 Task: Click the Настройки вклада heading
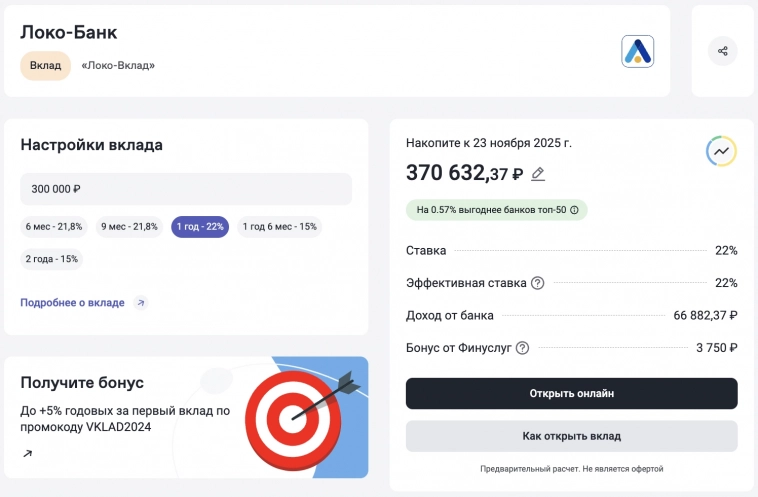click(x=91, y=145)
